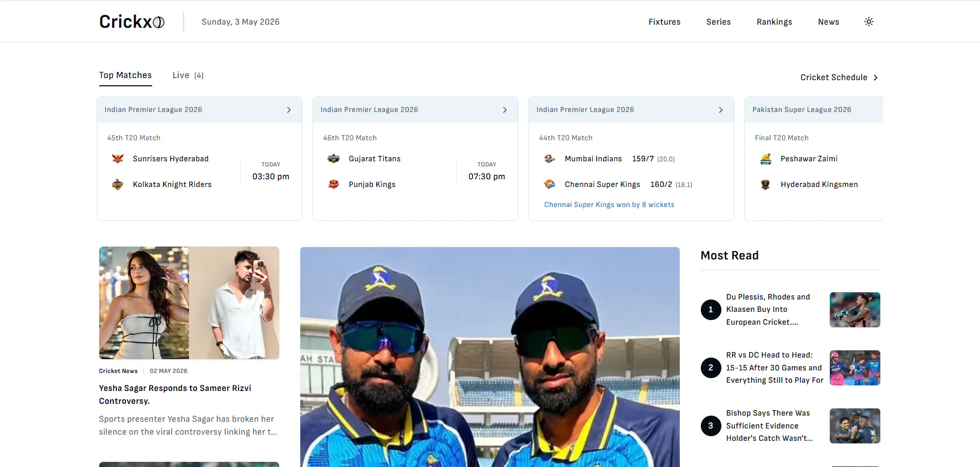Open the News menu
Image resolution: width=980 pixels, height=467 pixels.
click(828, 22)
